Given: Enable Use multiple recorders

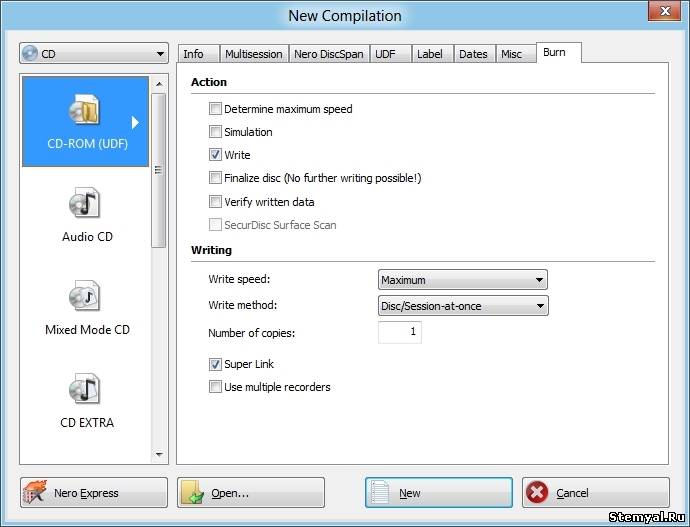Looking at the screenshot, I should [215, 387].
